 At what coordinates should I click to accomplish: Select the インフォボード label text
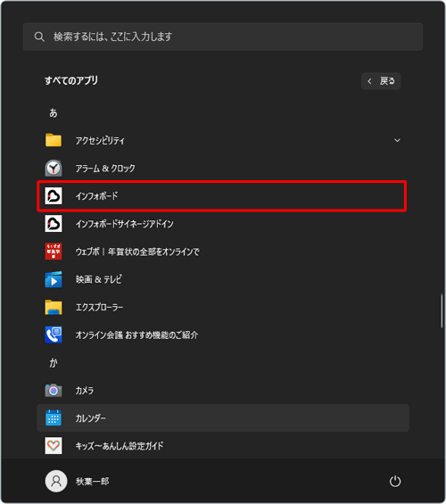(96, 195)
